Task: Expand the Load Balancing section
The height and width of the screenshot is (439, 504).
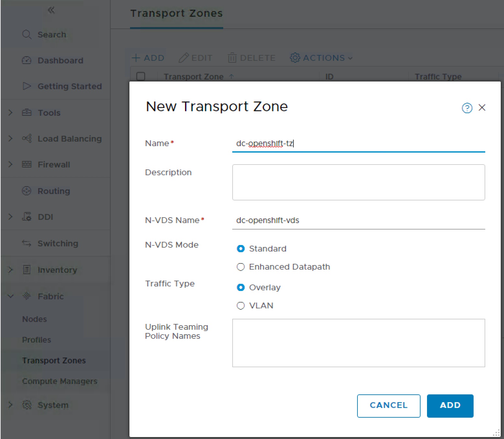Action: (10, 138)
